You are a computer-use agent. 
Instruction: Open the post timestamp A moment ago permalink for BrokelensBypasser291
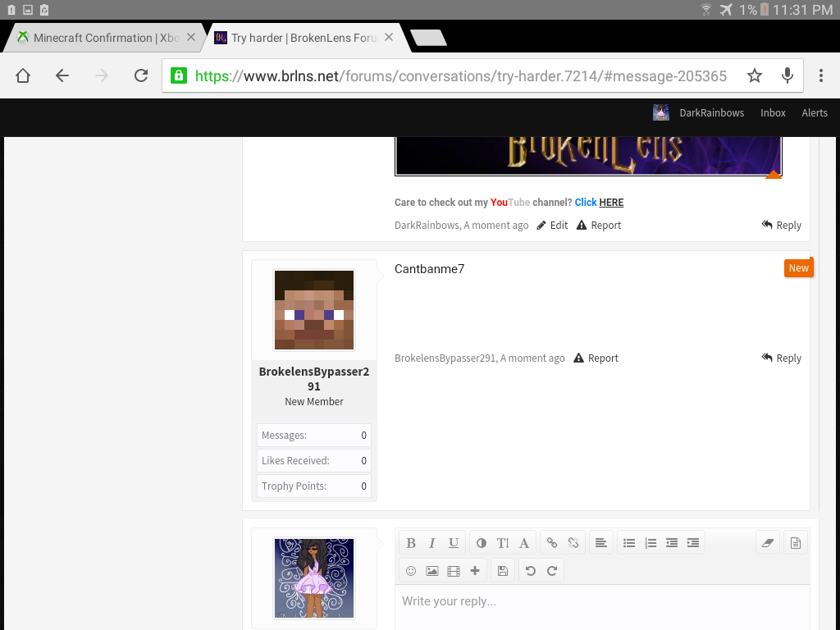tap(532, 358)
